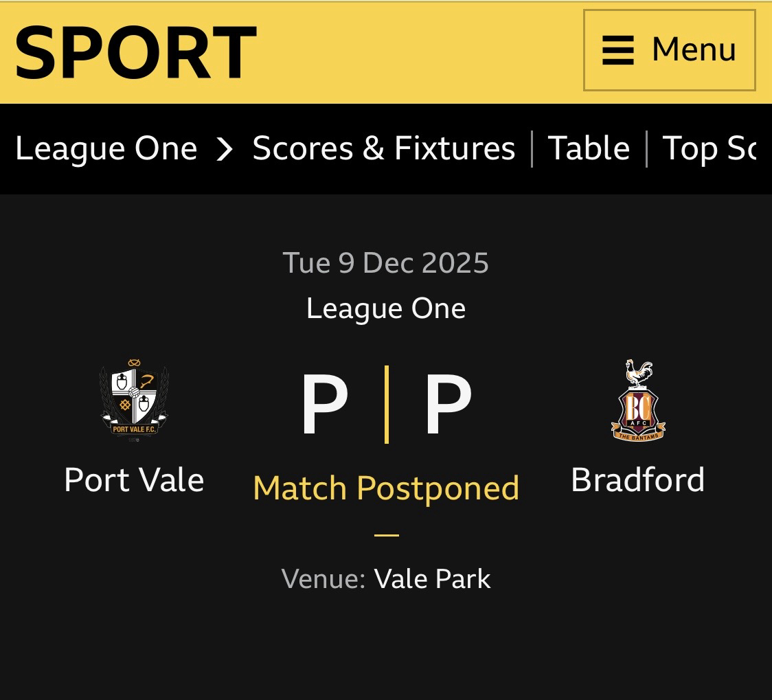Viewport: 772px width, 700px height.
Task: Click the Vale Park venue name
Action: coord(433,579)
